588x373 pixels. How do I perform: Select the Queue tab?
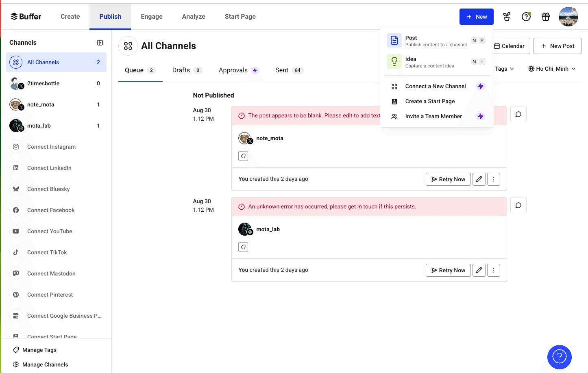140,70
